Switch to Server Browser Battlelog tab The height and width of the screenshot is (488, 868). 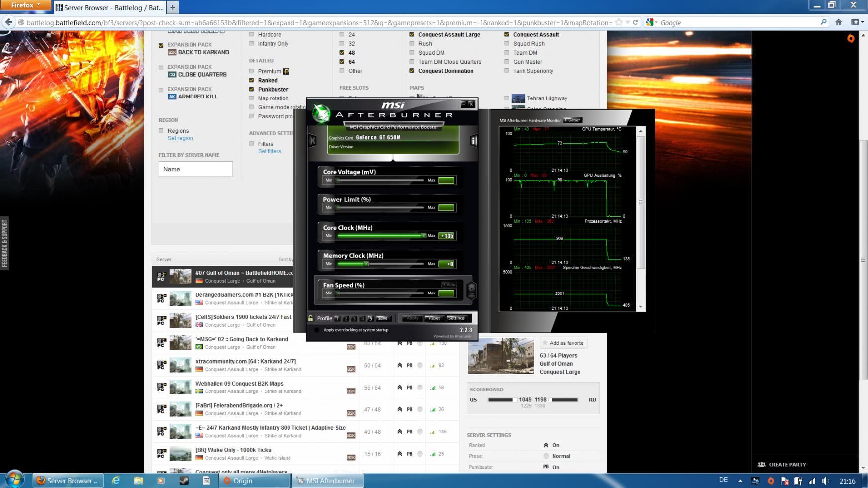tap(109, 7)
